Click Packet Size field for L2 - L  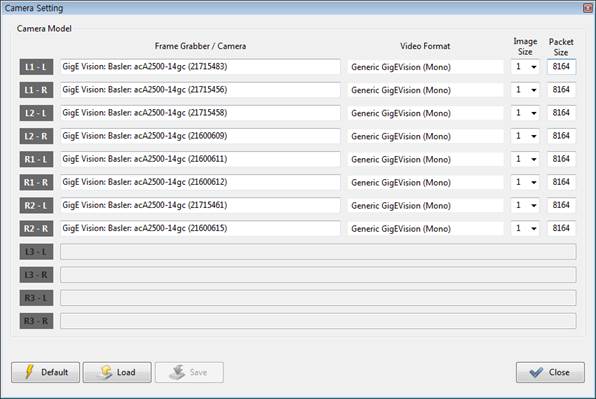(561, 113)
